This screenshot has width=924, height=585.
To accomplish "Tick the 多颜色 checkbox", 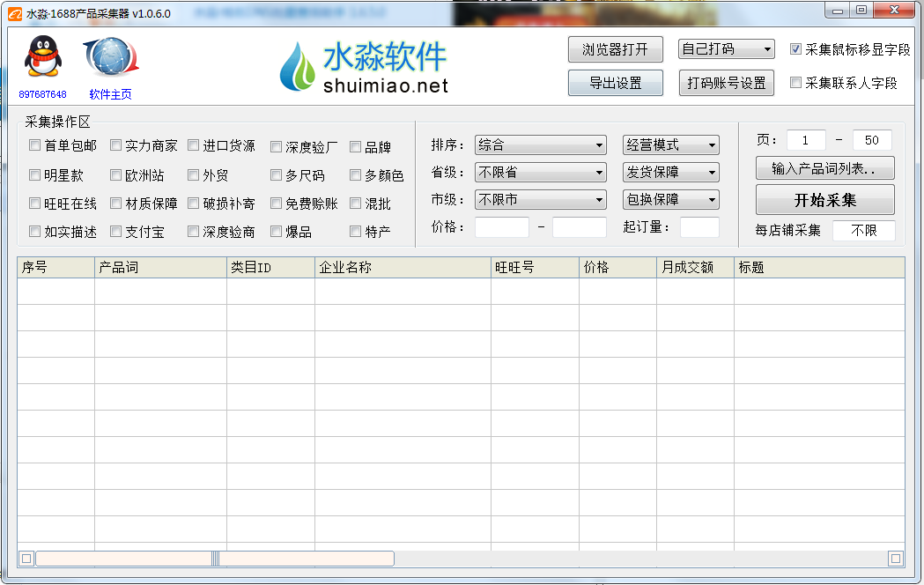I will point(355,175).
